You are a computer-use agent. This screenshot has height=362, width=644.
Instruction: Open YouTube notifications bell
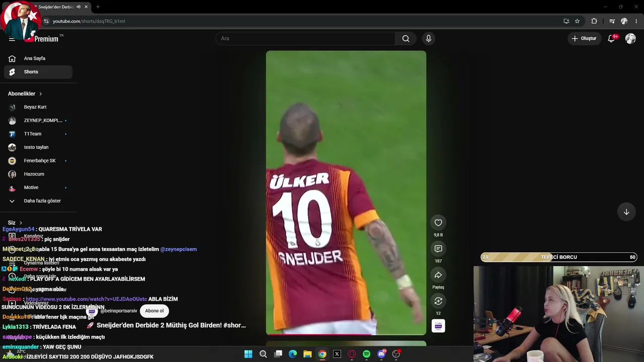[x=612, y=38]
